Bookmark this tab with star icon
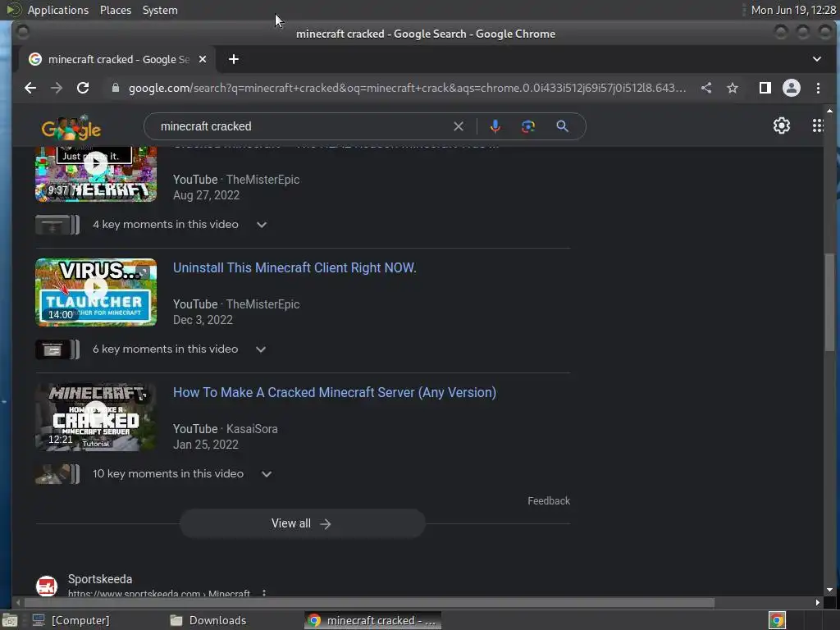840x630 pixels. pos(733,88)
